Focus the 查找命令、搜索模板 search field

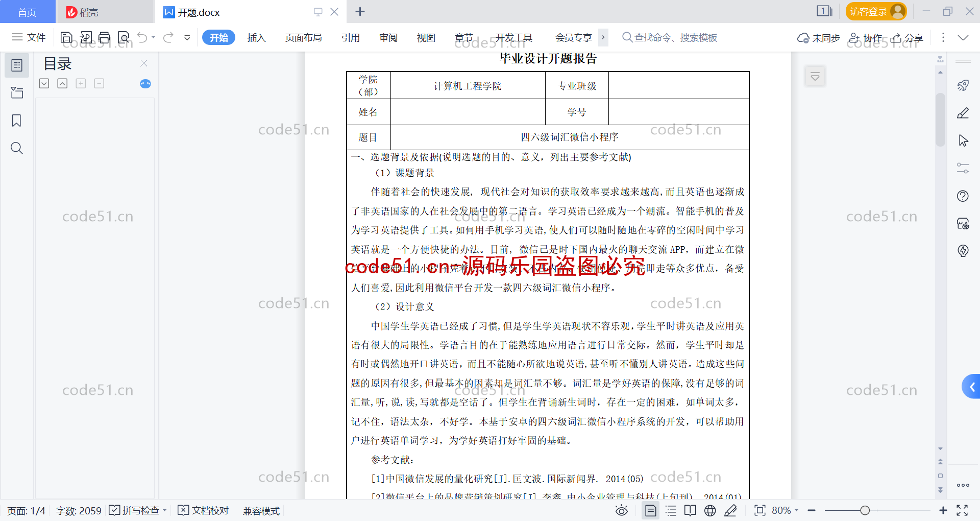point(670,37)
